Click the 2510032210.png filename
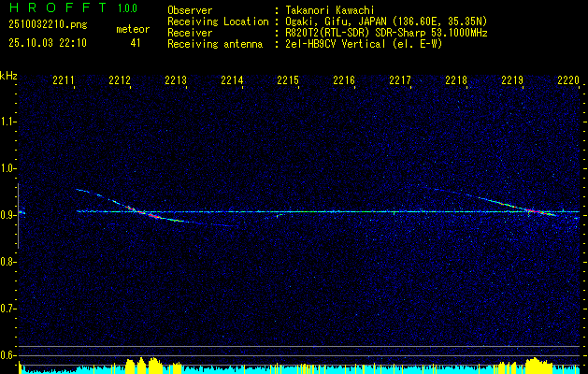Image resolution: width=588 pixels, height=374 pixels. tap(48, 25)
